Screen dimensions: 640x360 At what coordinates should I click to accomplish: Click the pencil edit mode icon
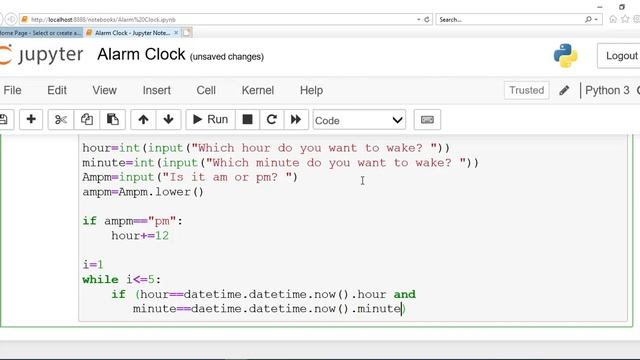pyautogui.click(x=564, y=90)
